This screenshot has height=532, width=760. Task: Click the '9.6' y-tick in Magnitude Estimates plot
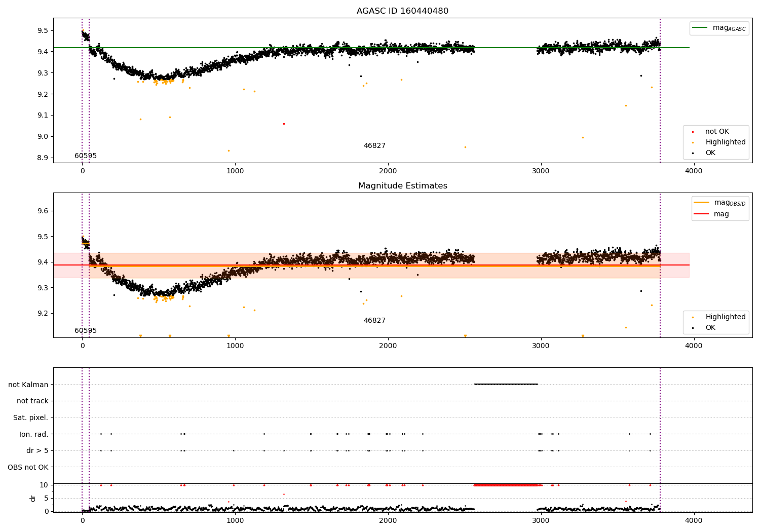43,211
